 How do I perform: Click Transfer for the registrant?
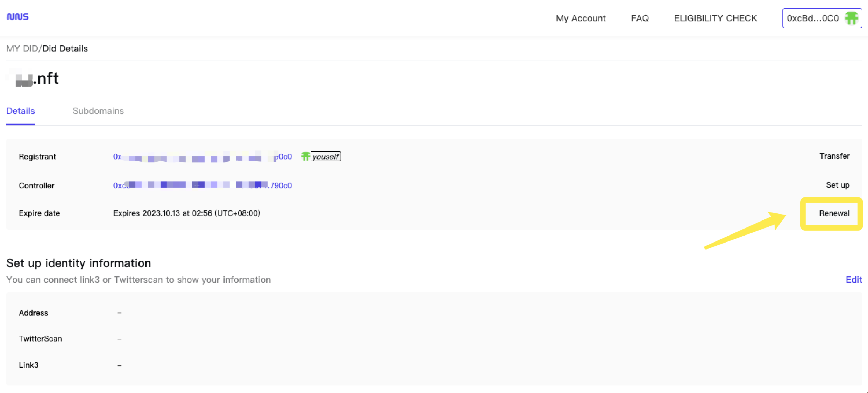click(x=834, y=156)
